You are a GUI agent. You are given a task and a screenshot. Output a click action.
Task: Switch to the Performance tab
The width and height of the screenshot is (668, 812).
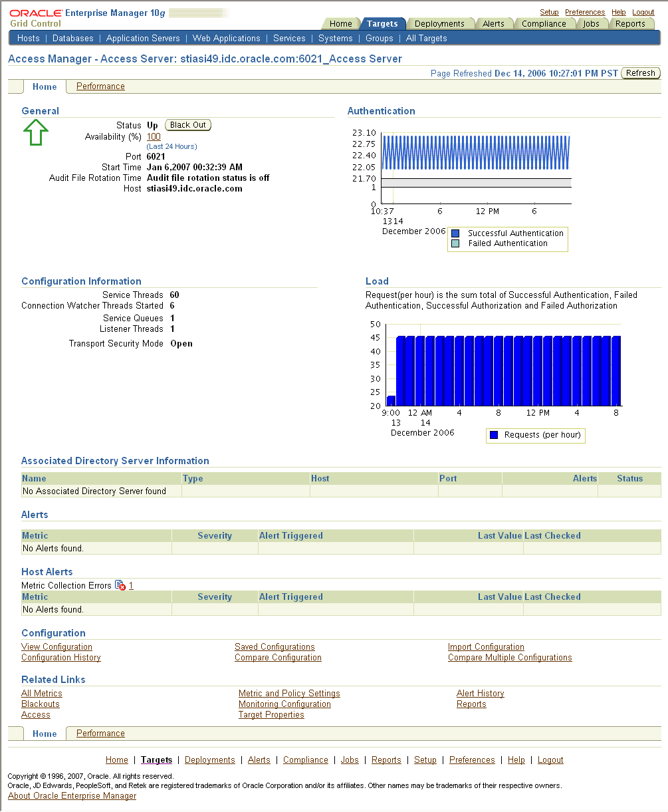(x=100, y=86)
